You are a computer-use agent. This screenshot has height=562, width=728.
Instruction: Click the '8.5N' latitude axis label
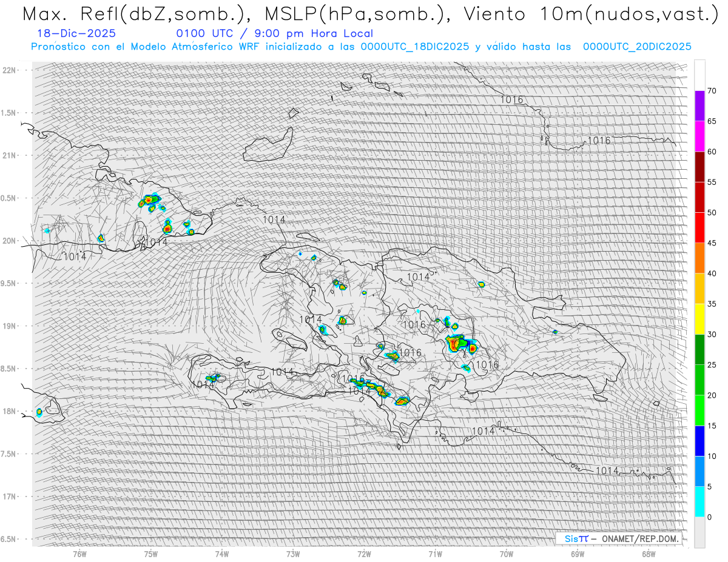(x=9, y=369)
